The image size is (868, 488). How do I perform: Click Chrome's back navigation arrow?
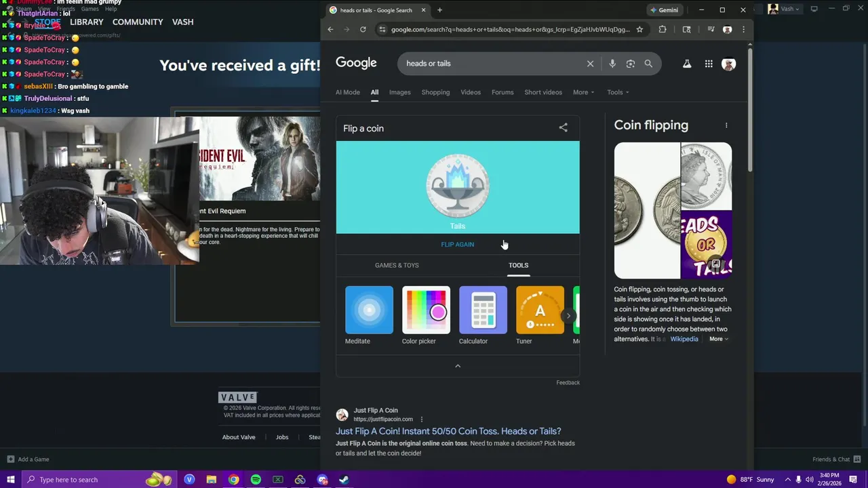[330, 29]
